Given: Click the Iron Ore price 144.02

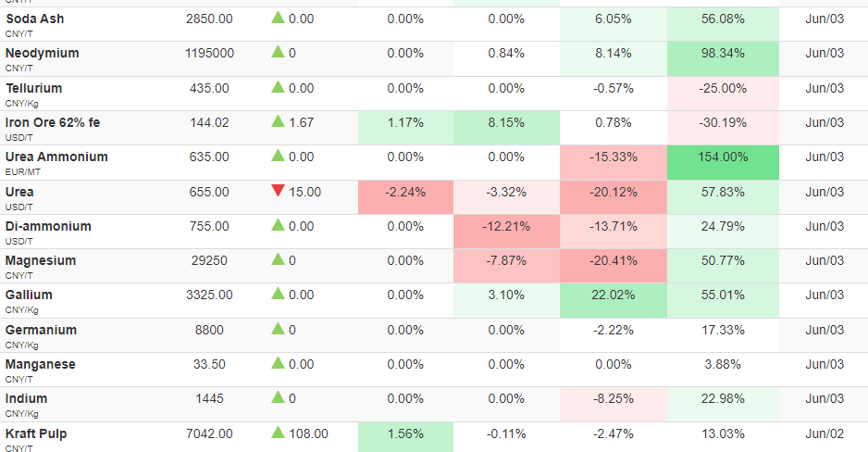Looking at the screenshot, I should click(209, 122).
